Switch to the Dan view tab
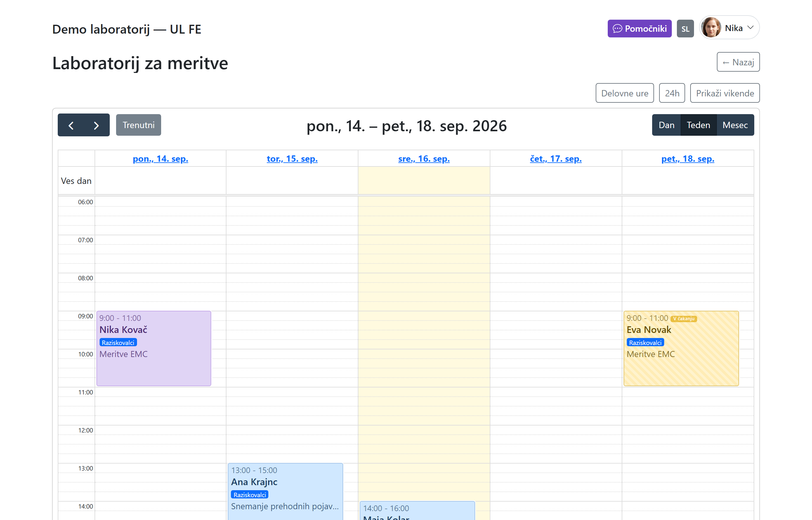The width and height of the screenshot is (812, 520). coord(666,125)
